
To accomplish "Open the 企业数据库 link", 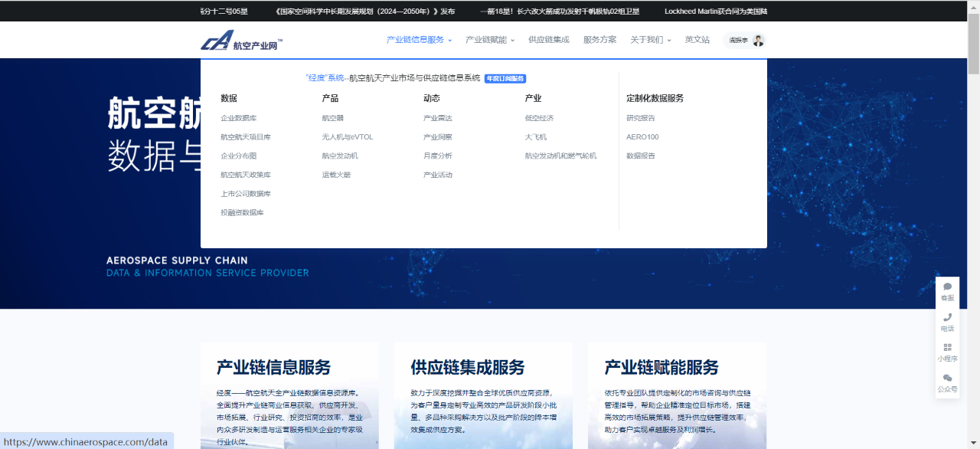I will [x=239, y=118].
